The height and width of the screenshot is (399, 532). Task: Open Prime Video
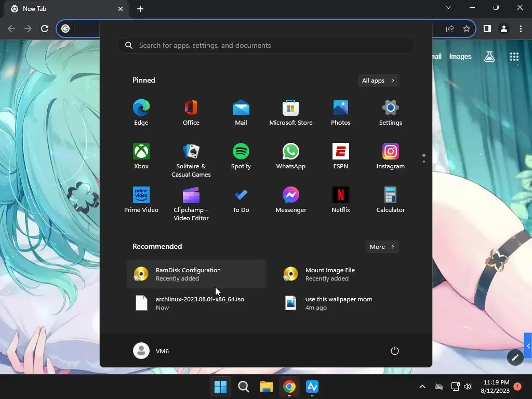click(141, 200)
